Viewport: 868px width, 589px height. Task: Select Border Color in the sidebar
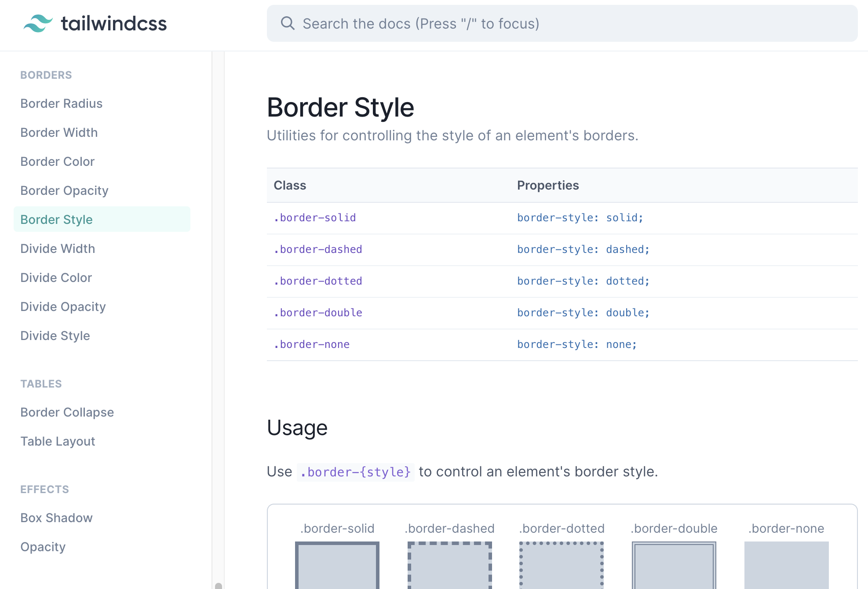[x=57, y=161]
